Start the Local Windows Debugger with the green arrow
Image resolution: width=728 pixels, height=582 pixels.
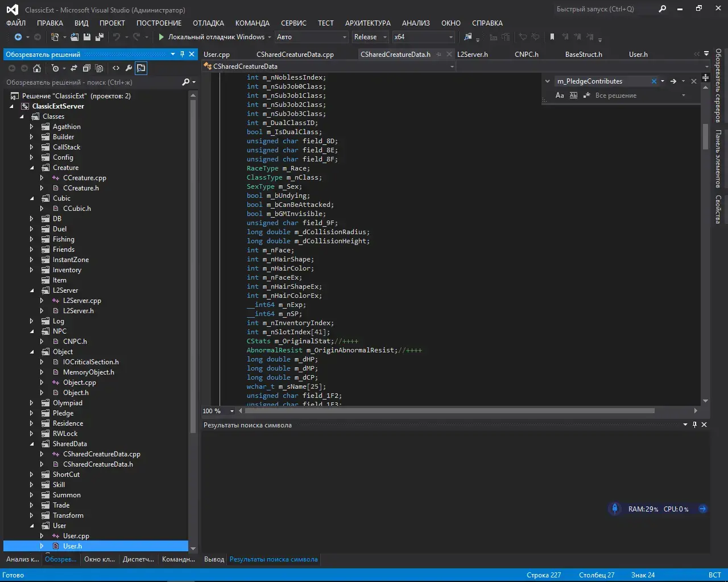pyautogui.click(x=162, y=37)
